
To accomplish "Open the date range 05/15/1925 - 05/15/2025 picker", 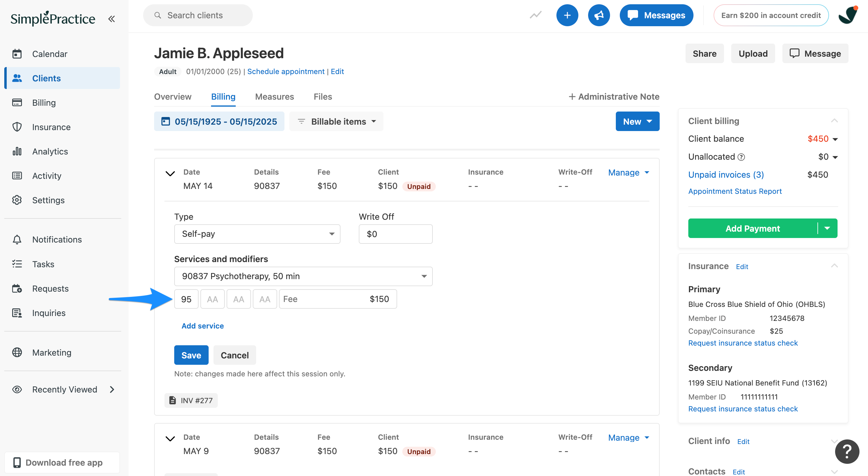I will click(x=219, y=121).
